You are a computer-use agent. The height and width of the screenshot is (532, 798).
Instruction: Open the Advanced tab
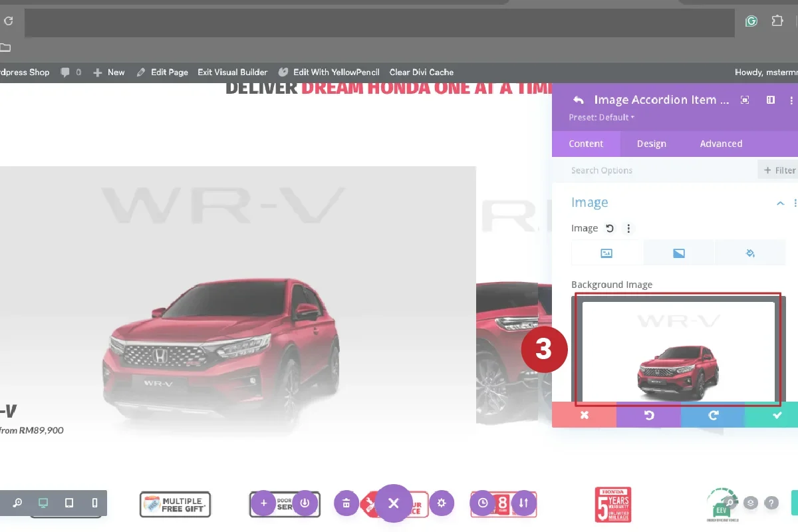721,144
